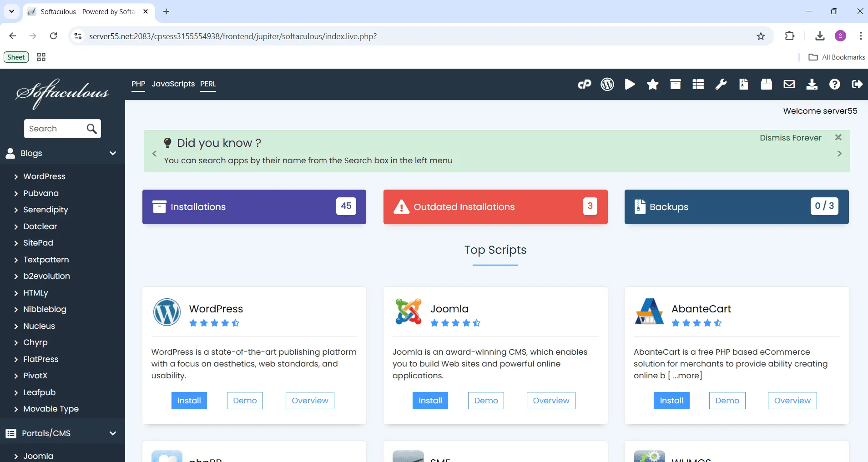Open WordPress Manager from the top toolbar
This screenshot has width=868, height=462.
pyautogui.click(x=607, y=84)
